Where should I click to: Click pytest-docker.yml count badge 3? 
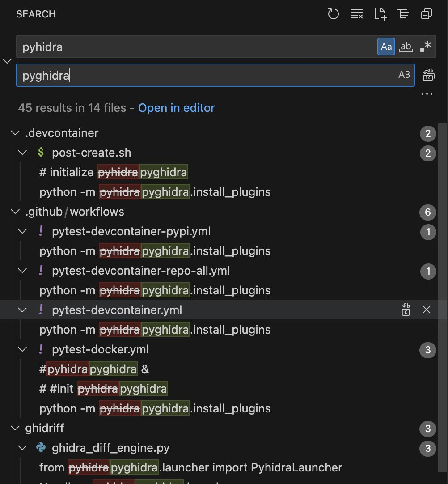click(428, 350)
